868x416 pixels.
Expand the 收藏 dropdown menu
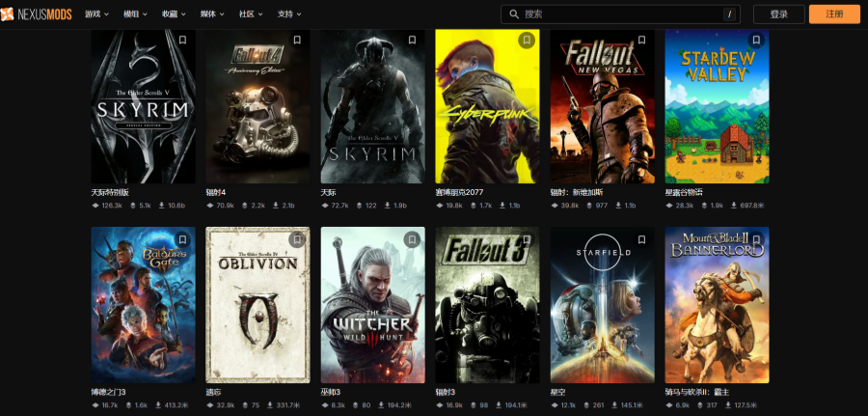(x=174, y=14)
